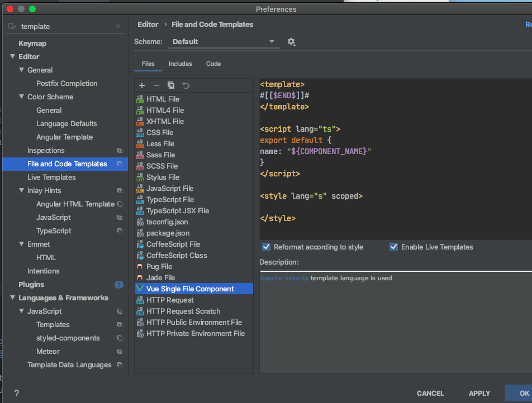Select the TypeScript JSX File template
532x403 pixels.
point(194,211)
